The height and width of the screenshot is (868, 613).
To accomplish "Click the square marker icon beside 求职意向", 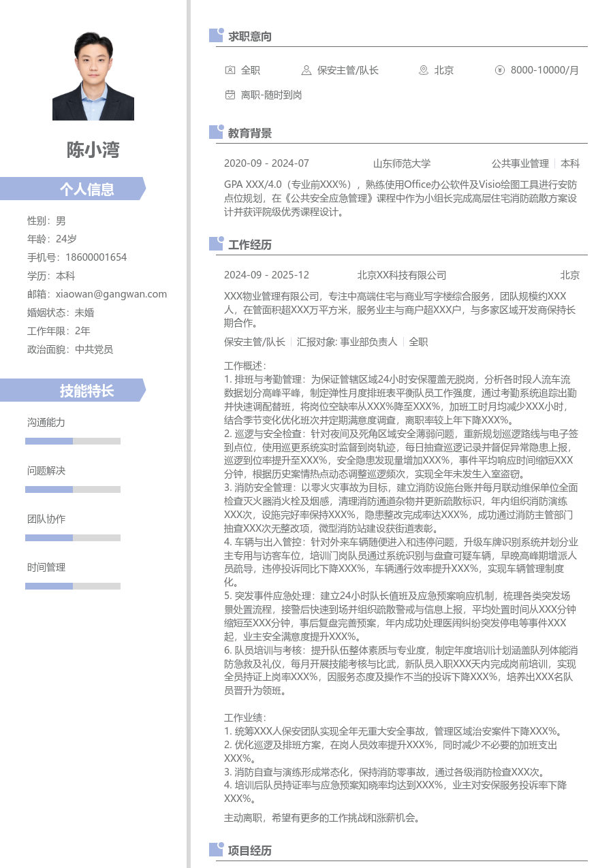I will 216,35.
